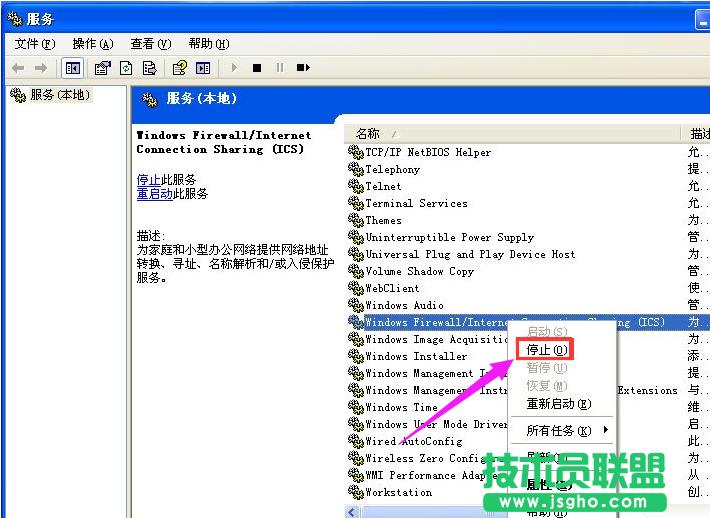Choose 重新启动(E) in the context menu
Screen dimensions: 710x518
[559, 404]
